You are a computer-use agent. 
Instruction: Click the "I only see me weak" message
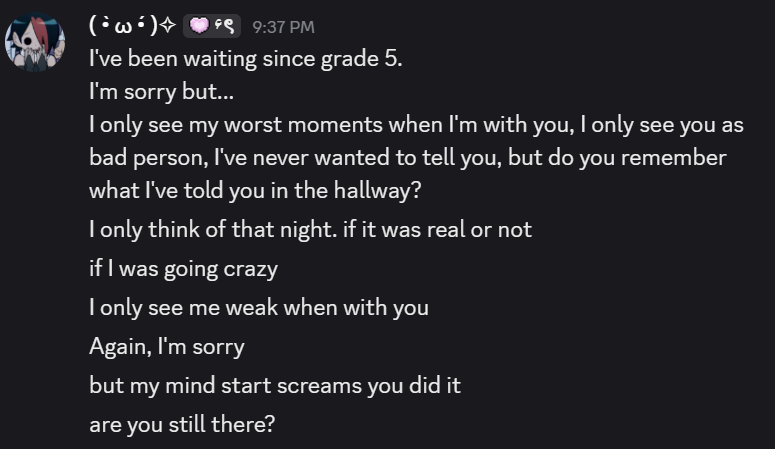(x=258, y=307)
